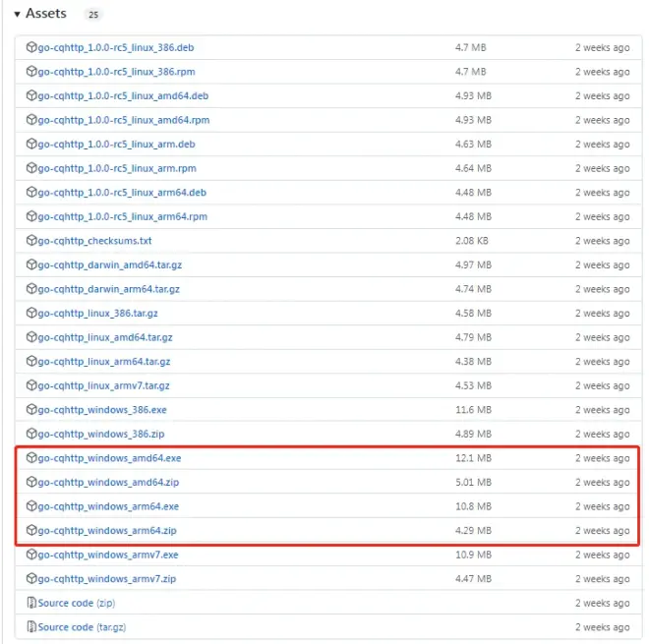Download go-cqhttp_linux_arm64.tar.gz
The width and height of the screenshot is (649, 644).
(x=104, y=361)
